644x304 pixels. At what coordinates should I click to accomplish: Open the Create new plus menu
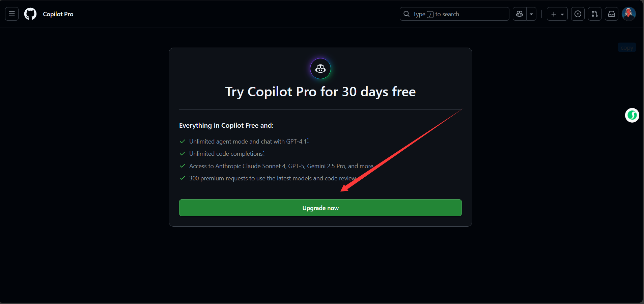pos(557,14)
